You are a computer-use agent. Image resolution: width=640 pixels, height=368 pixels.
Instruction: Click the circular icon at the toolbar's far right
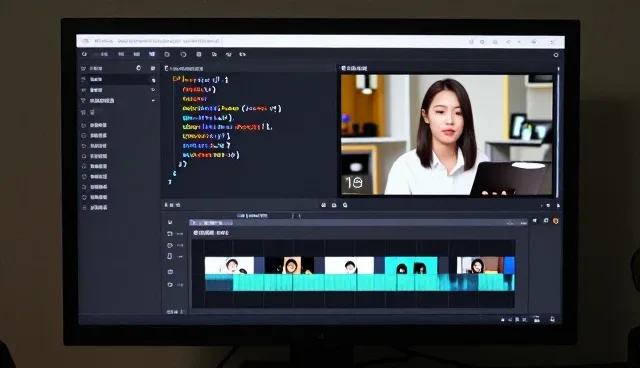[x=556, y=55]
